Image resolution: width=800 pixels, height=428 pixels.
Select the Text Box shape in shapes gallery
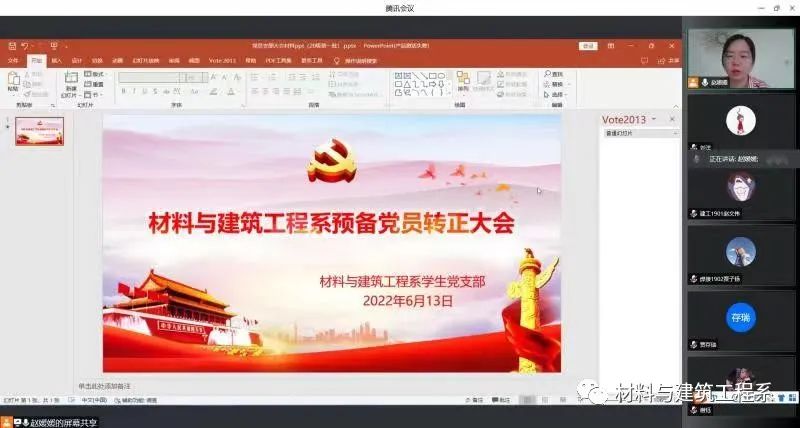point(399,76)
